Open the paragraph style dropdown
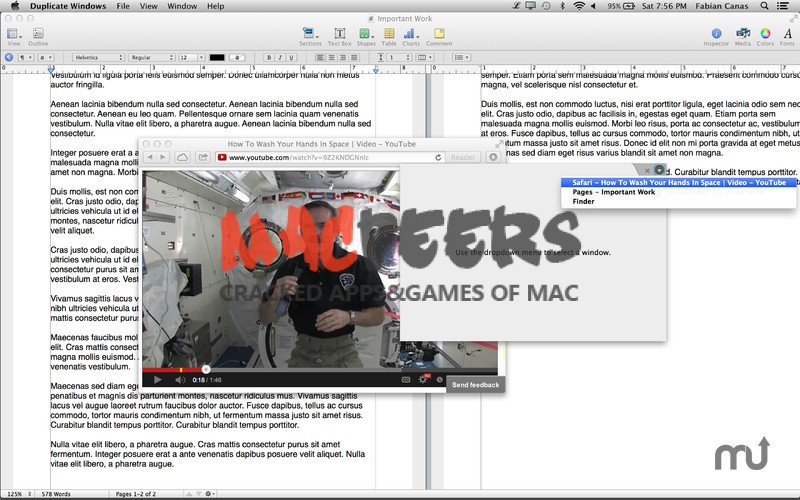 pyautogui.click(x=26, y=58)
